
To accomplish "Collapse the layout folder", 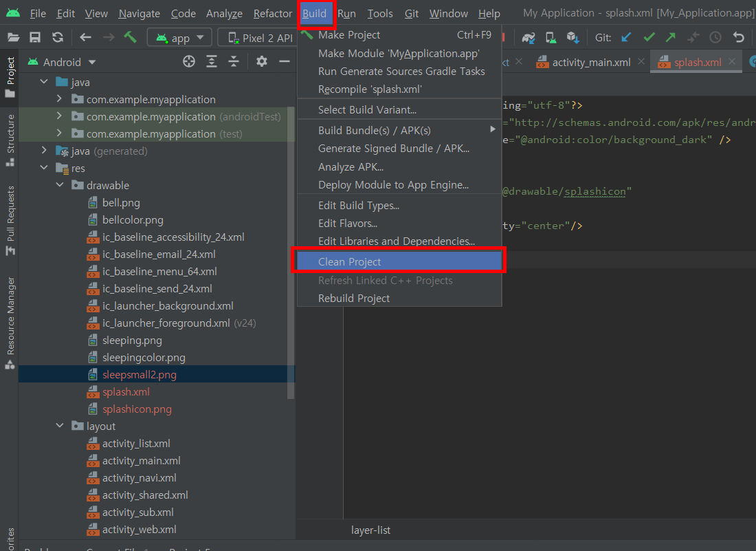I will pyautogui.click(x=59, y=426).
